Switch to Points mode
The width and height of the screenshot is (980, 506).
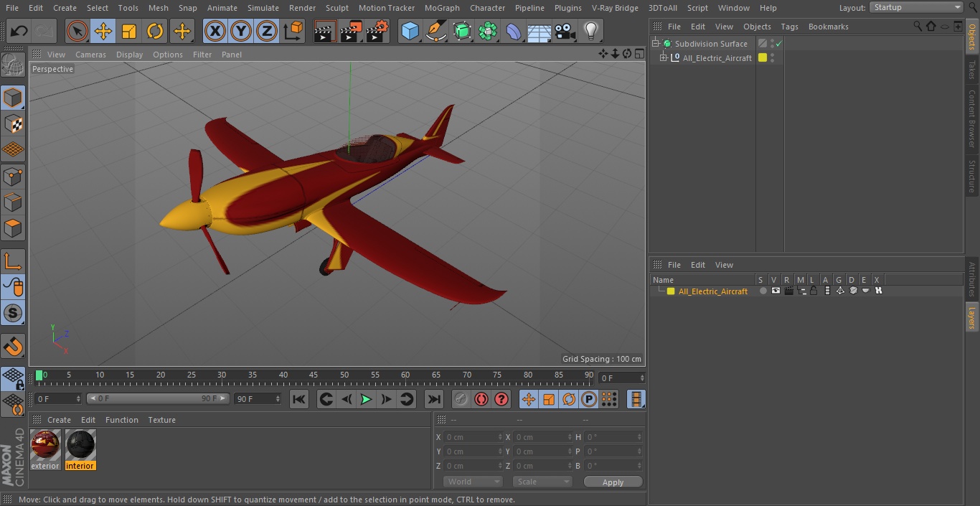tap(13, 176)
